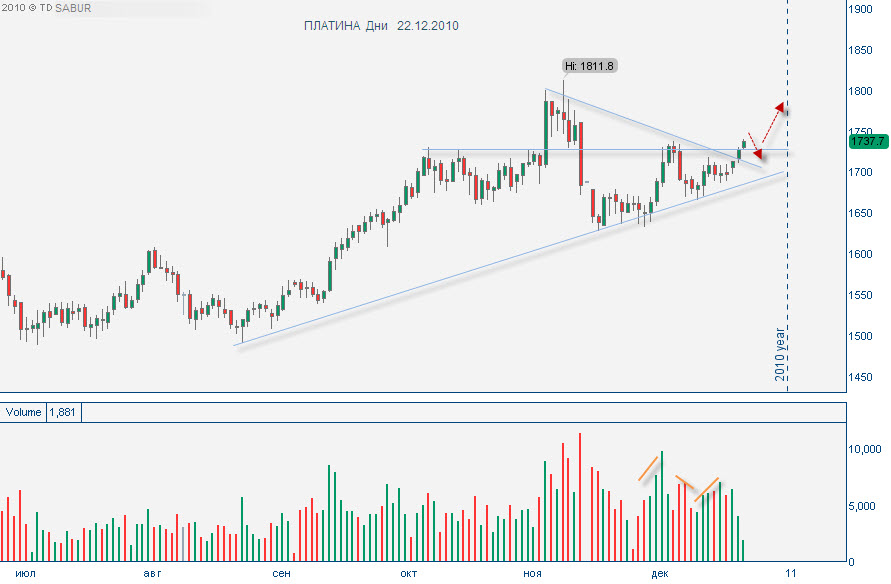
Task: Click the green 1737.7 current price tag
Action: pyautogui.click(x=868, y=141)
